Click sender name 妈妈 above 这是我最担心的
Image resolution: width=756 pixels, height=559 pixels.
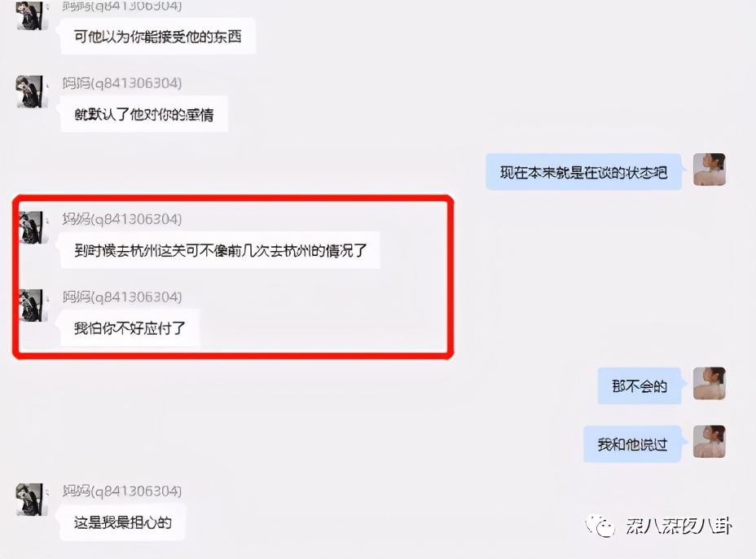(77, 491)
